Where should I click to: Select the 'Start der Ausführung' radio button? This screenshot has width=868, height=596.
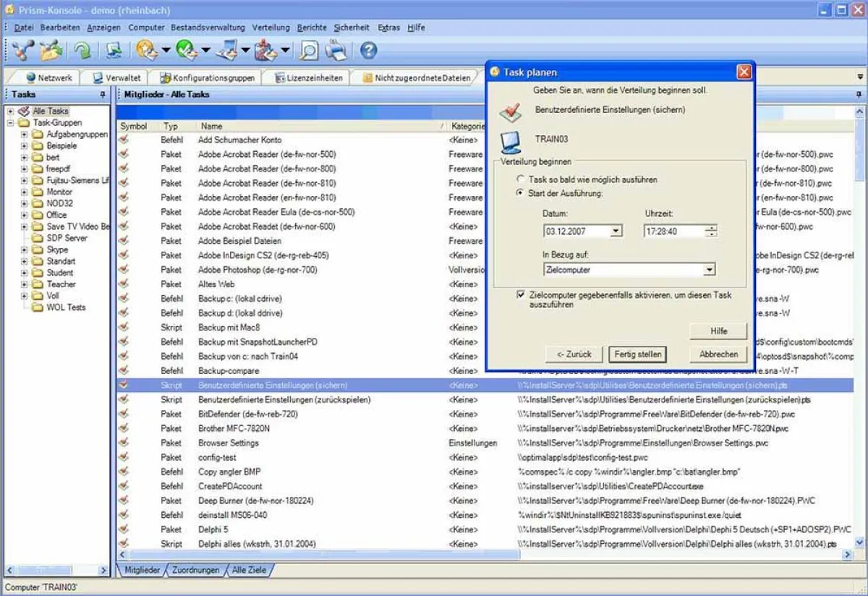pos(519,193)
